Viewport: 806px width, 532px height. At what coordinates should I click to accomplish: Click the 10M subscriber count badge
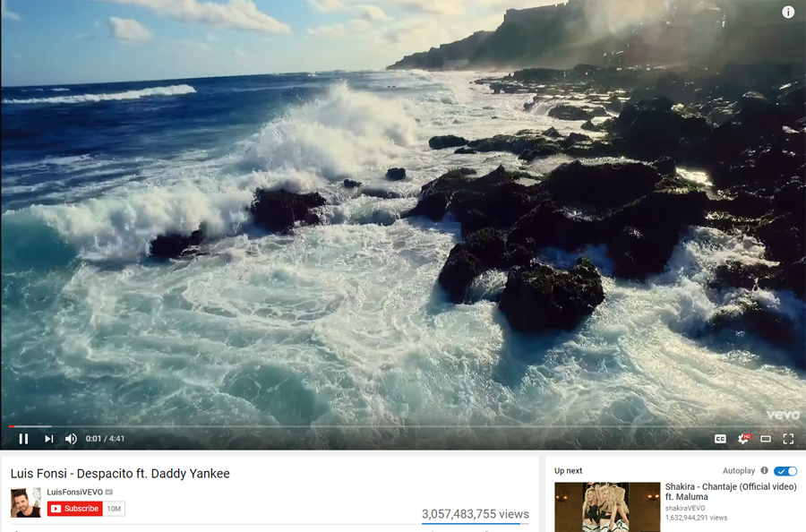(114, 509)
